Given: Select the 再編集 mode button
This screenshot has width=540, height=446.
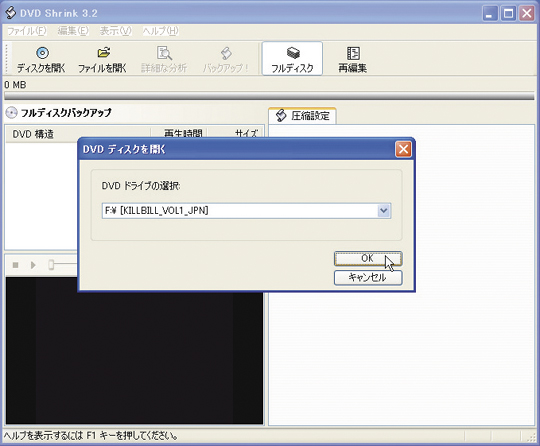Looking at the screenshot, I should click(x=353, y=59).
